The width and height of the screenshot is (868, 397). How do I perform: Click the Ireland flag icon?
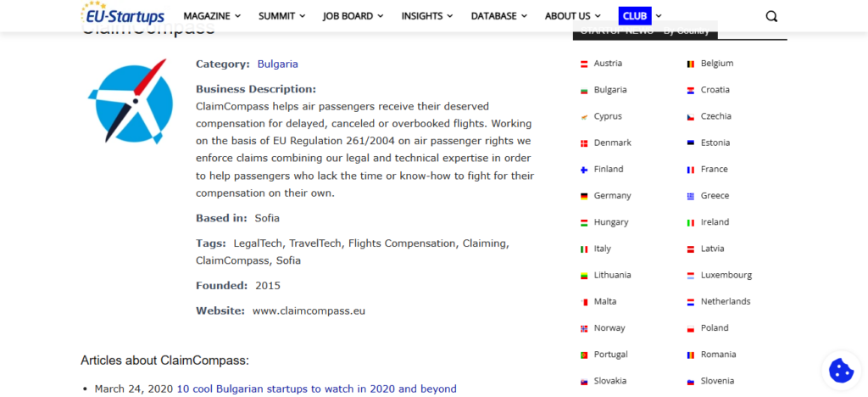690,222
